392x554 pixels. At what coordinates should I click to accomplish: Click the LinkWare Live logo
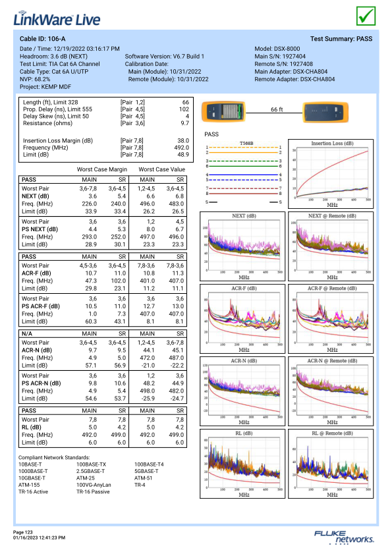click(57, 18)
